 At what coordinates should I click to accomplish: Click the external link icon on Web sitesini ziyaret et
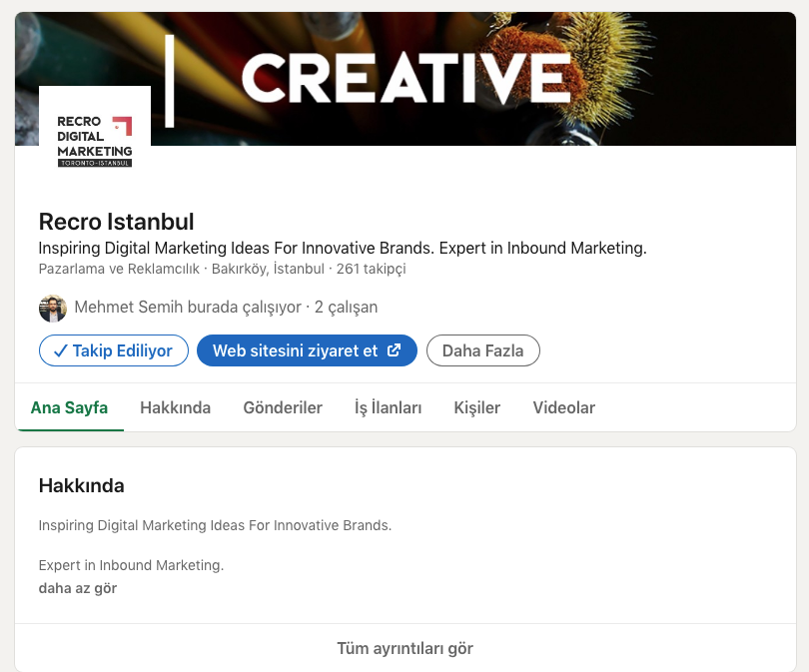pos(394,350)
